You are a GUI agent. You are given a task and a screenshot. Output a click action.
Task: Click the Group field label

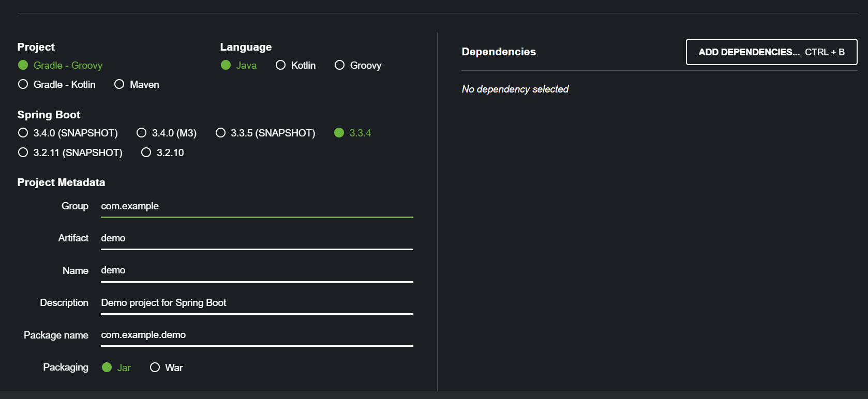(x=75, y=206)
